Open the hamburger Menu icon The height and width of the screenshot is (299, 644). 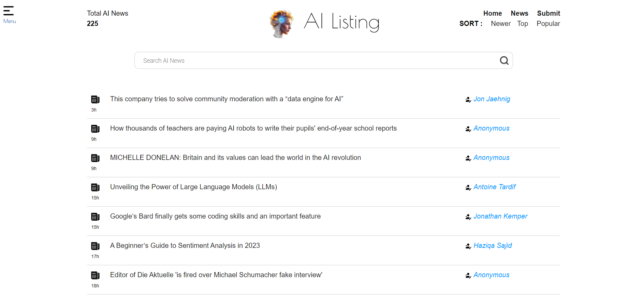[9, 11]
